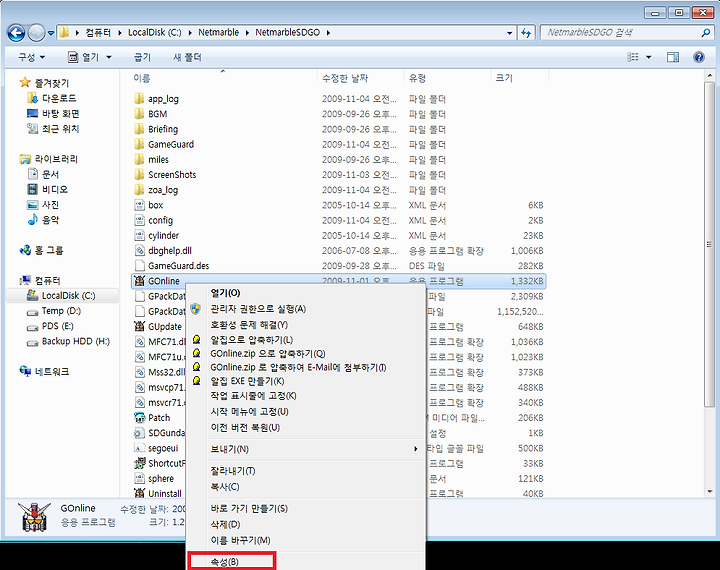Image resolution: width=720 pixels, height=570 pixels.
Task: Click the search magnifier icon
Action: coord(705,33)
